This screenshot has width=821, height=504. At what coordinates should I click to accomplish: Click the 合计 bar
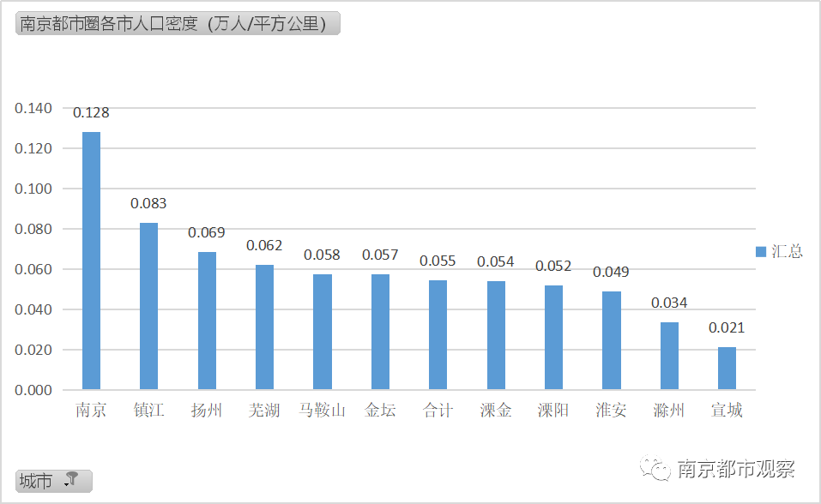tap(438, 335)
